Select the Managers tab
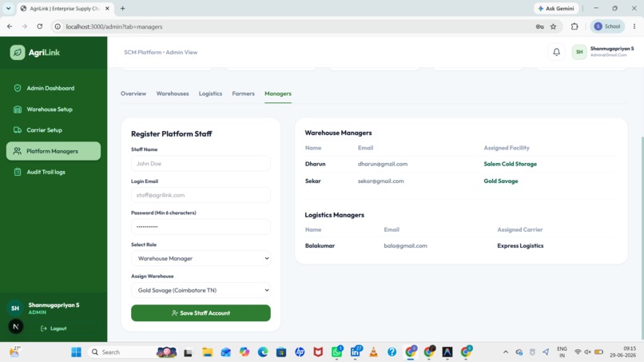This screenshot has height=362, width=644. click(x=278, y=93)
